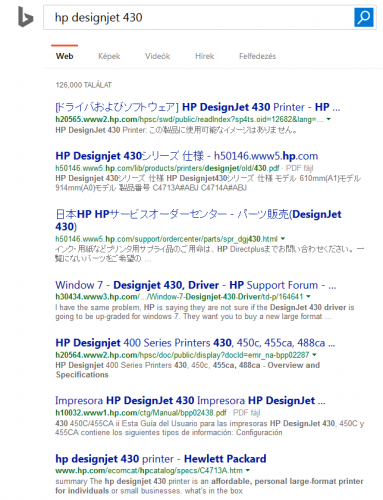Open the Hírek tab
The image size is (383, 500).
[x=204, y=56]
